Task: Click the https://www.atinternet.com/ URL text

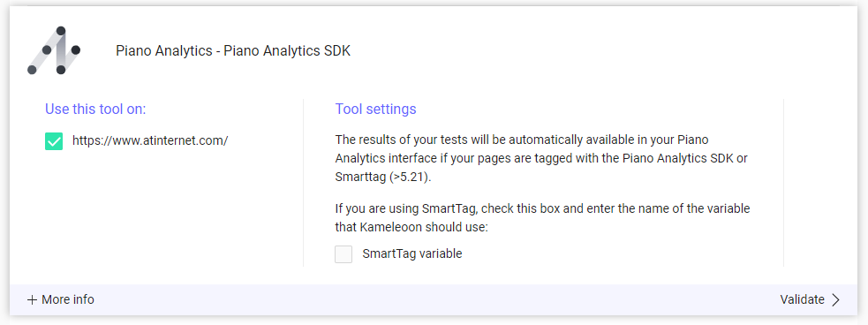Action: (x=150, y=140)
